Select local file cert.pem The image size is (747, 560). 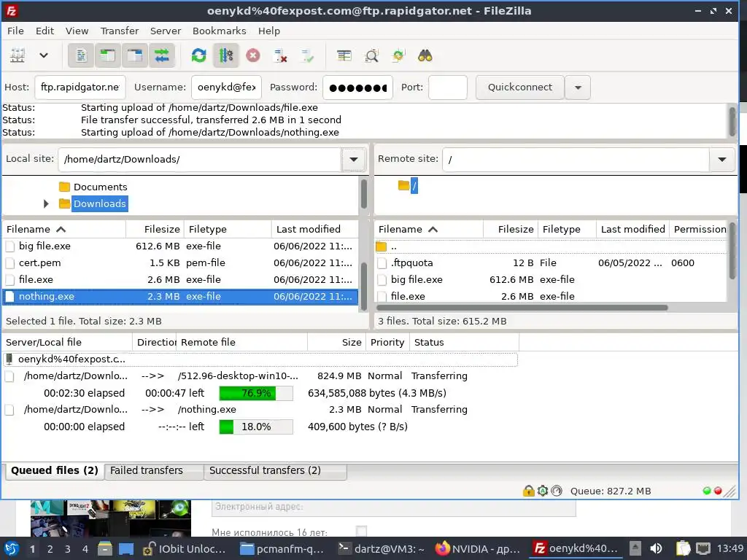[x=180, y=262]
